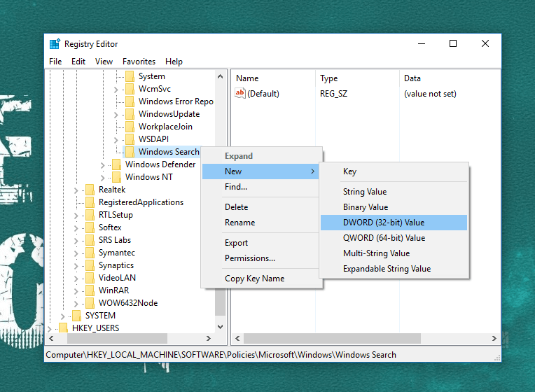The image size is (535, 392).
Task: Choose String Value from the submenu
Action: (x=394, y=192)
